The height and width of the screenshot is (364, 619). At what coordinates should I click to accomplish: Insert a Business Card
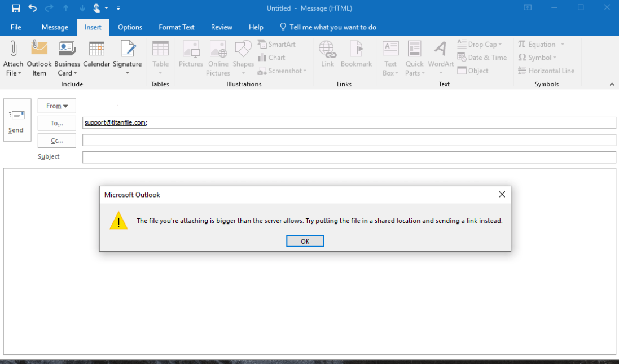(x=67, y=57)
